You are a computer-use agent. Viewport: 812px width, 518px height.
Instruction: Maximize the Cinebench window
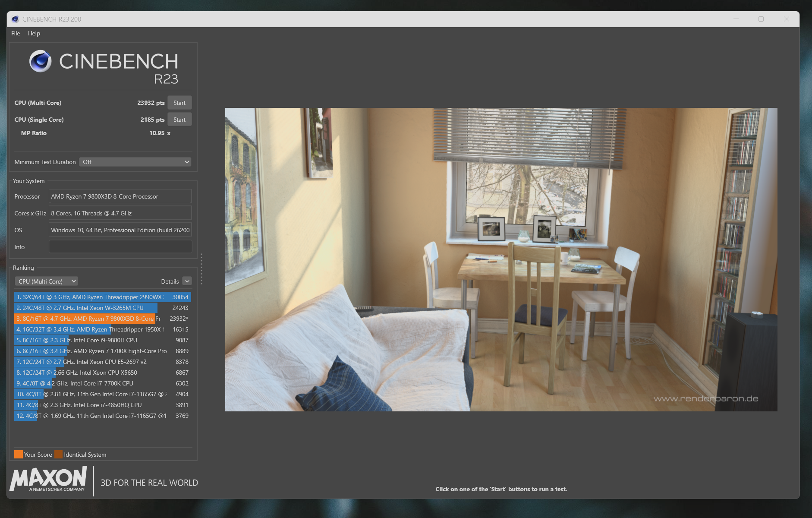click(761, 19)
